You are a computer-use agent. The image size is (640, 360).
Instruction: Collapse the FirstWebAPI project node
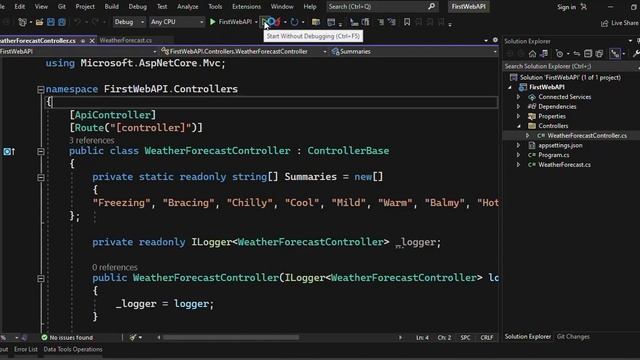pos(510,87)
